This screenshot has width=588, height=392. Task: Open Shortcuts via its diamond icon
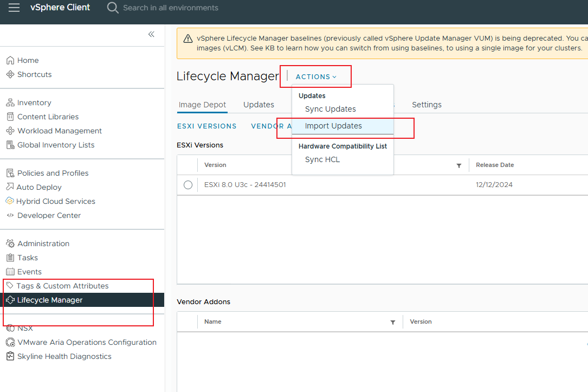click(x=10, y=75)
